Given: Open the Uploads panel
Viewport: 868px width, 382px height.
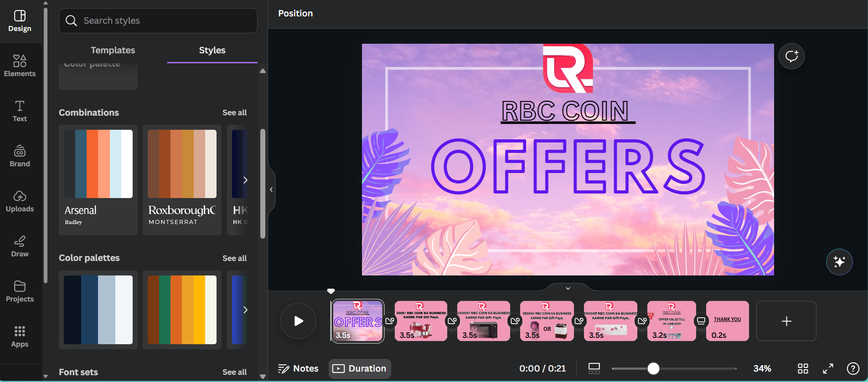Looking at the screenshot, I should (x=20, y=201).
